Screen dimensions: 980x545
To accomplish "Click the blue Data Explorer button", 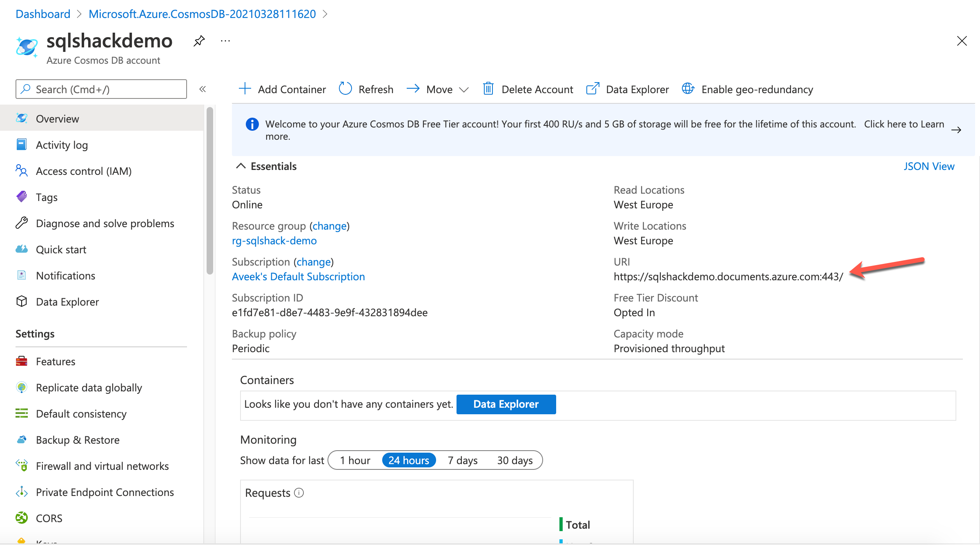I will (x=506, y=404).
